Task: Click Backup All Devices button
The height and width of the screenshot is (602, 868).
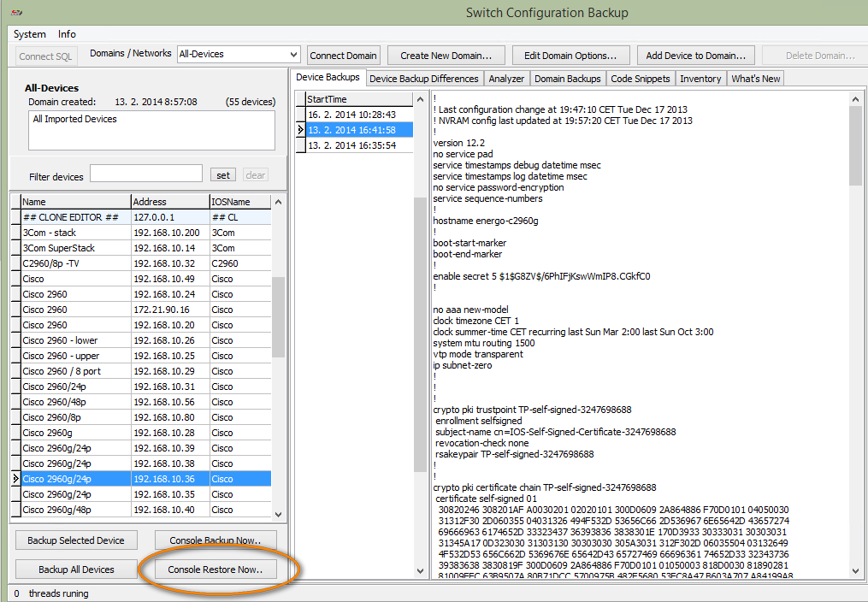Action: tap(76, 570)
